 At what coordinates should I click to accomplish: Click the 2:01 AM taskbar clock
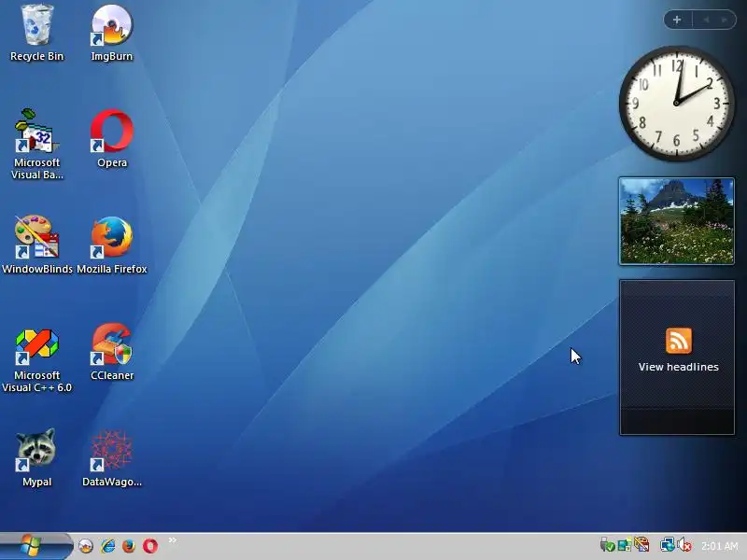click(719, 546)
